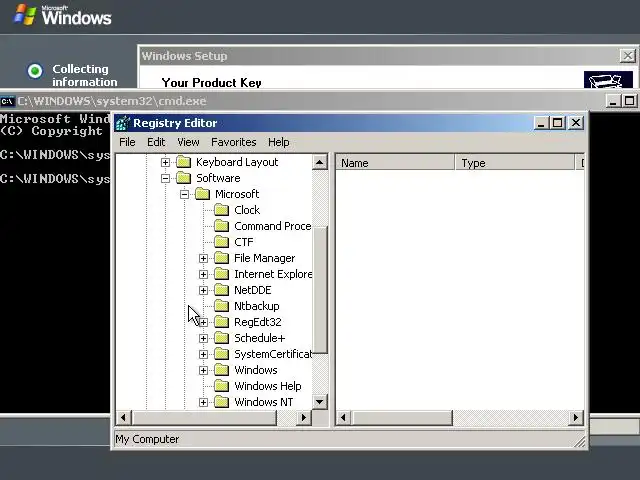Expand the File Manager key

[203, 258]
